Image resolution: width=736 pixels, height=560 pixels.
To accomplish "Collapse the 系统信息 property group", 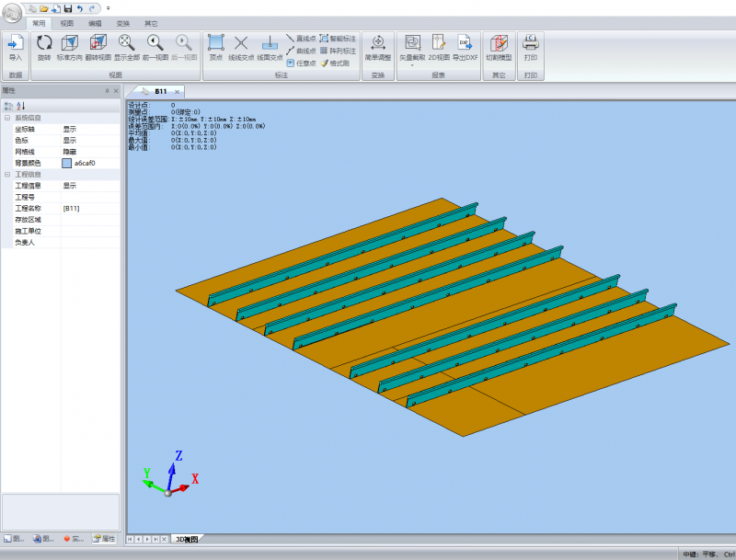I will 7,118.
